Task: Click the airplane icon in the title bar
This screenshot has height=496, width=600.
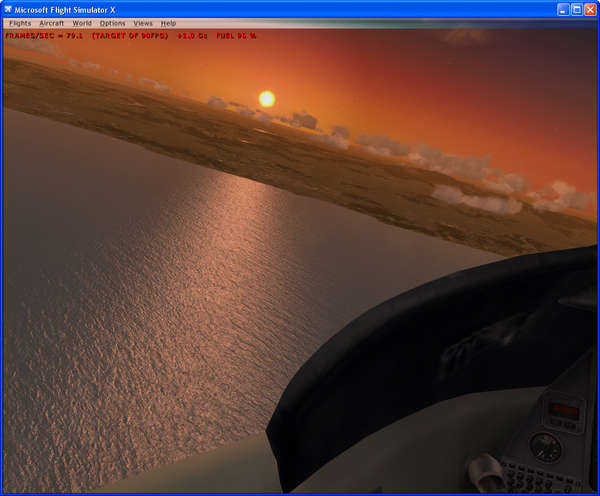Action: [x=8, y=10]
